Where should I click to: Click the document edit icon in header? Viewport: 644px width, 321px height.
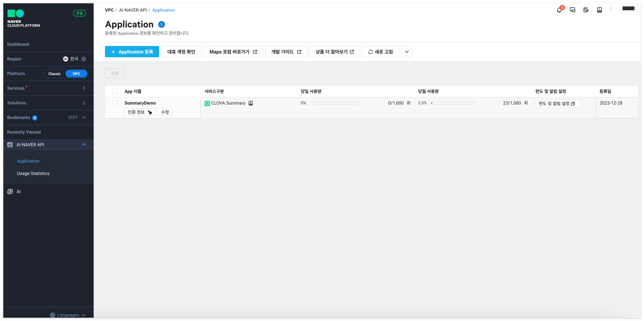click(586, 10)
